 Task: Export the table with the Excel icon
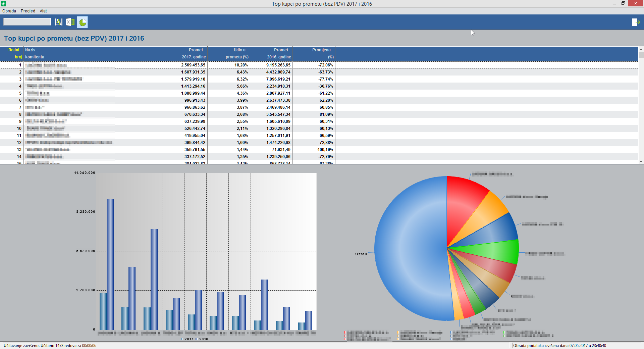click(x=70, y=22)
